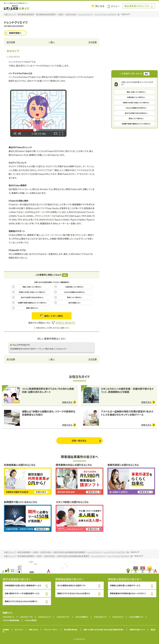The width and height of the screenshot is (159, 644).
Task: Click the 記事一覧を見る yellow button
Action: tap(79, 441)
